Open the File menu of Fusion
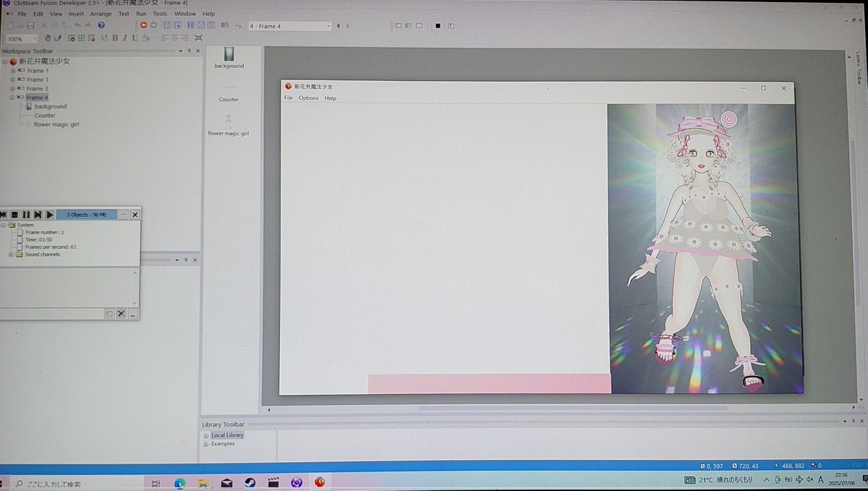This screenshot has height=491, width=868. (x=22, y=14)
